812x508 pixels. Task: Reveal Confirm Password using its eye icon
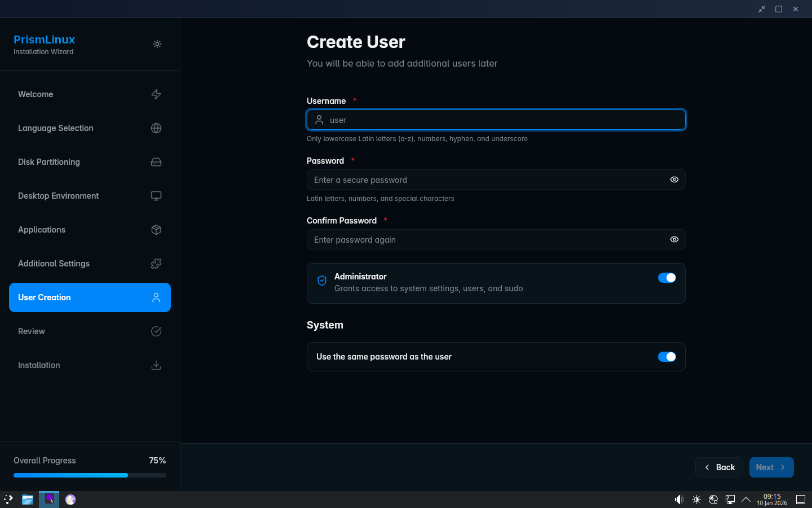(x=674, y=239)
